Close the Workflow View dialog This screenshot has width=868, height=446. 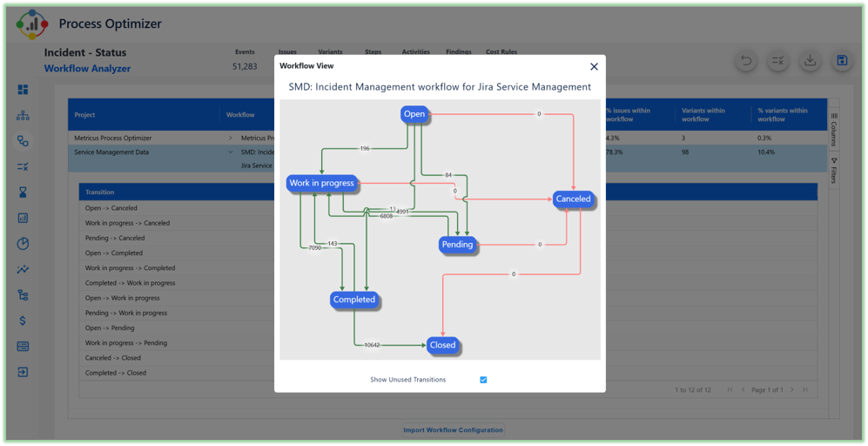594,66
